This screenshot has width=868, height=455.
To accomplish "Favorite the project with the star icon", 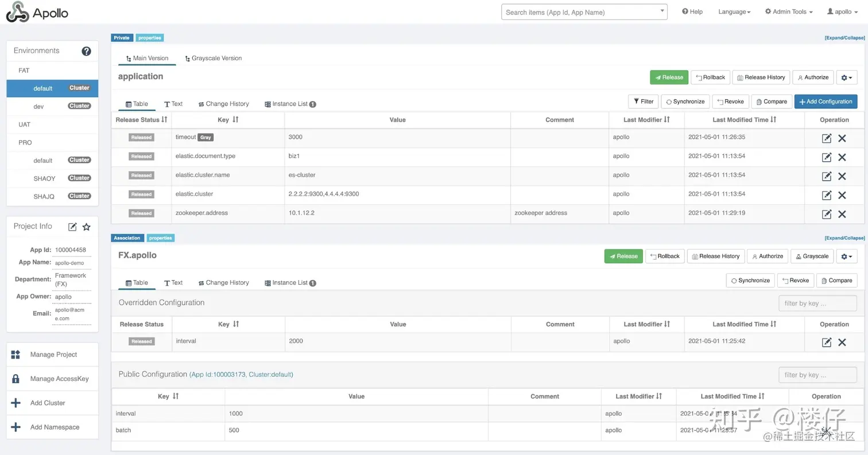I will pos(86,227).
